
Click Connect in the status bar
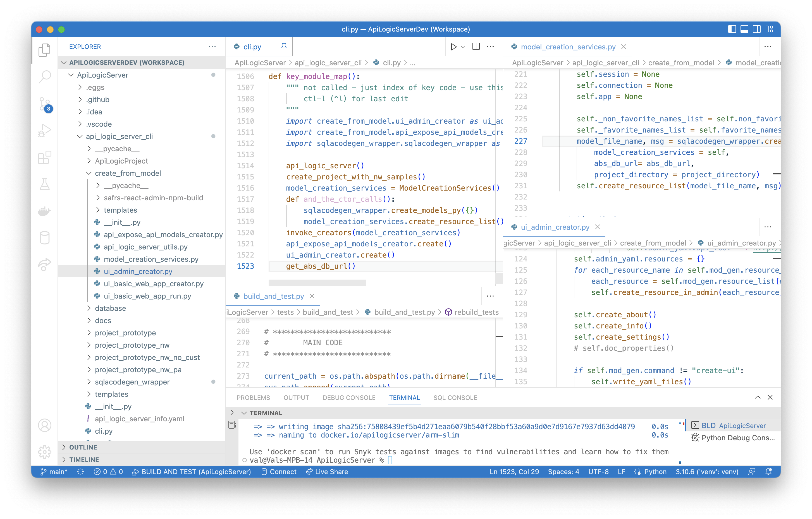(x=279, y=472)
